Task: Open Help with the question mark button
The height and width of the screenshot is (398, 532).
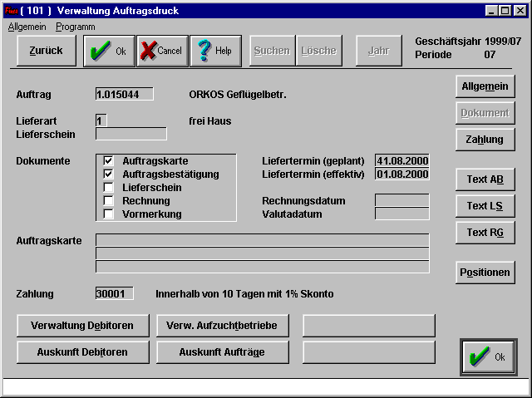Action: [x=214, y=51]
